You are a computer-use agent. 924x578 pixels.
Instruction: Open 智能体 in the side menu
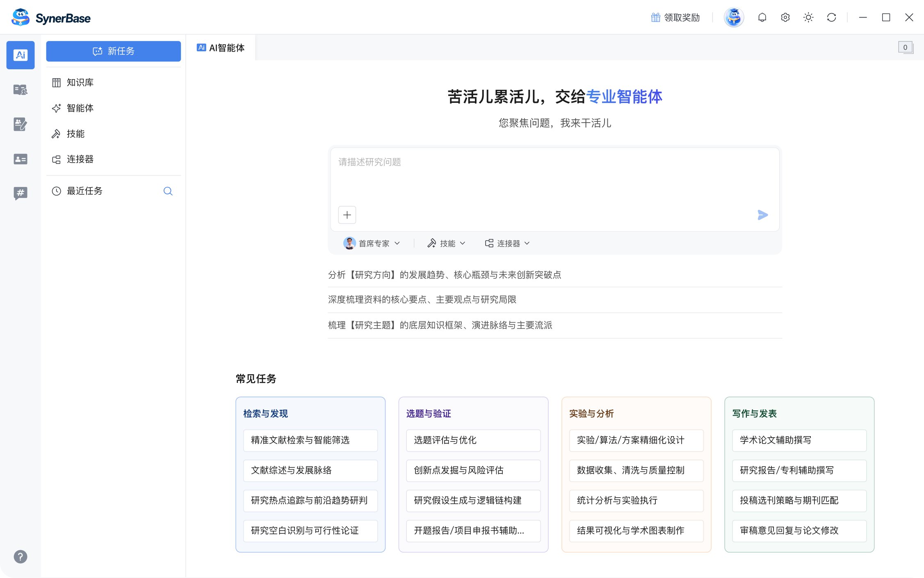point(113,108)
